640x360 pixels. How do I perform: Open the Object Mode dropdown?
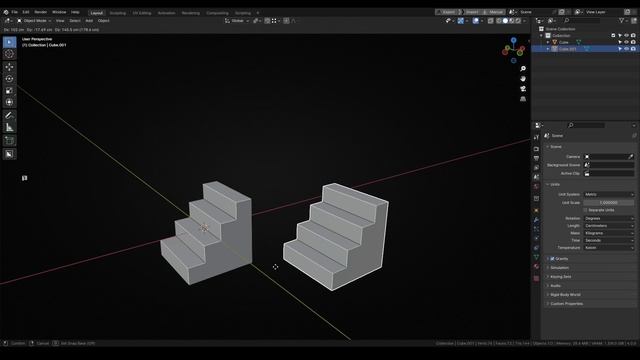point(34,21)
